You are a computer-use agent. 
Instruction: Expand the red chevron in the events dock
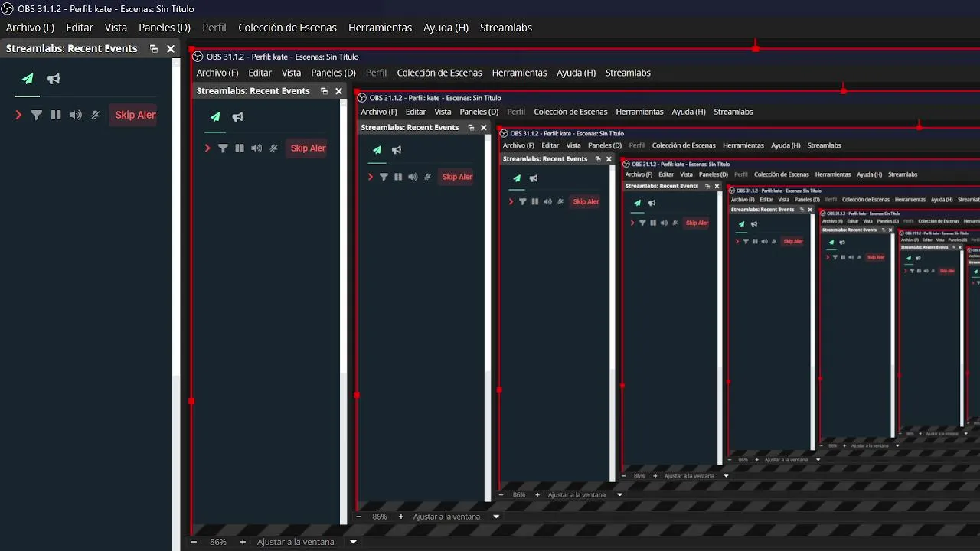pos(18,115)
